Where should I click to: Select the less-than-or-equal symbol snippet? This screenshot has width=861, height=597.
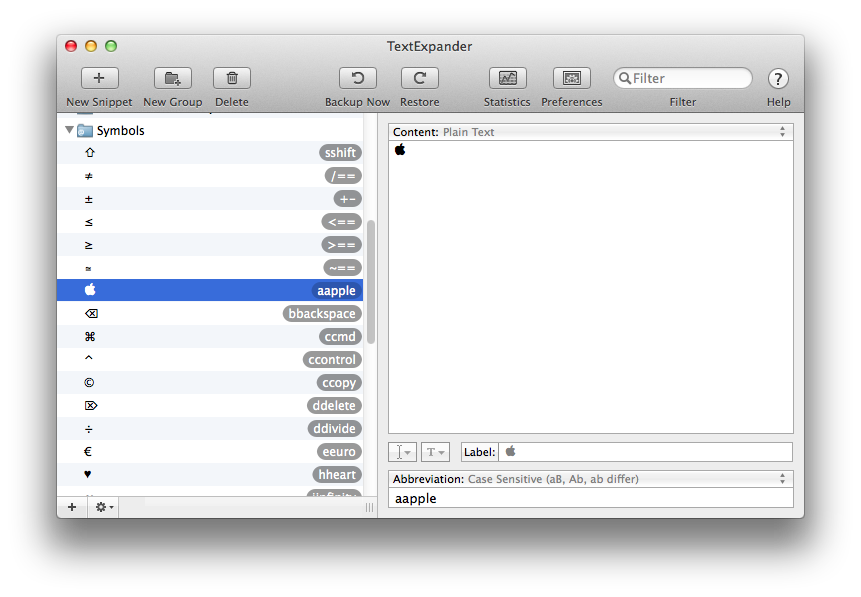tap(88, 222)
